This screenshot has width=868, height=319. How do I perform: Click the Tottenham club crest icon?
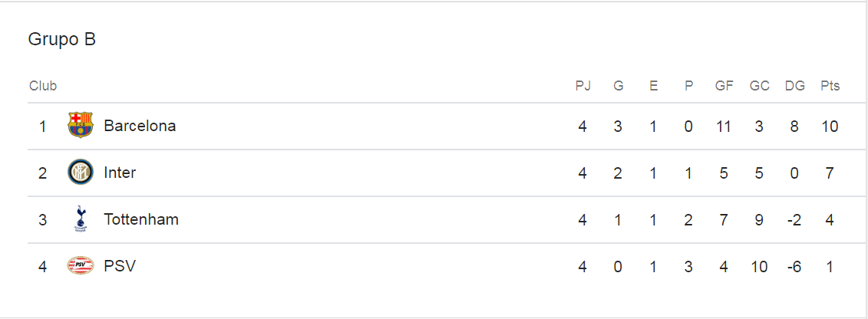pos(80,219)
